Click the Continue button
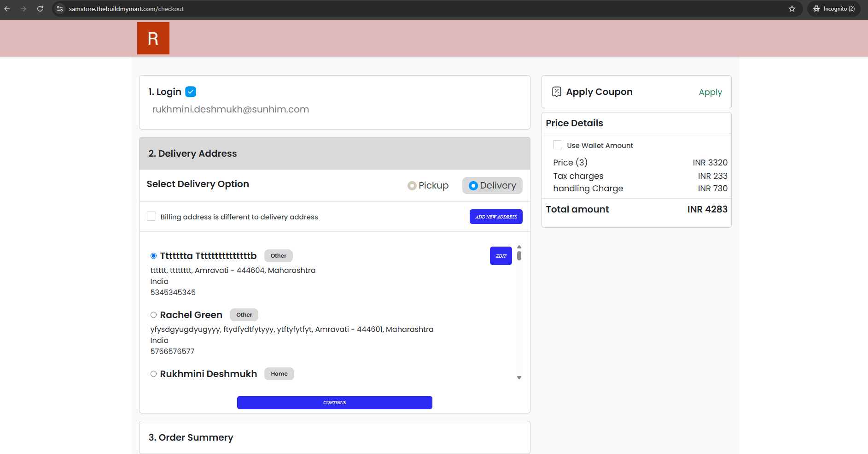 coord(335,402)
